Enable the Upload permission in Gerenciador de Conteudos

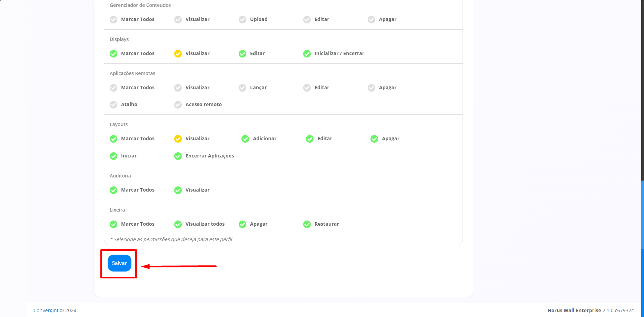tap(242, 19)
